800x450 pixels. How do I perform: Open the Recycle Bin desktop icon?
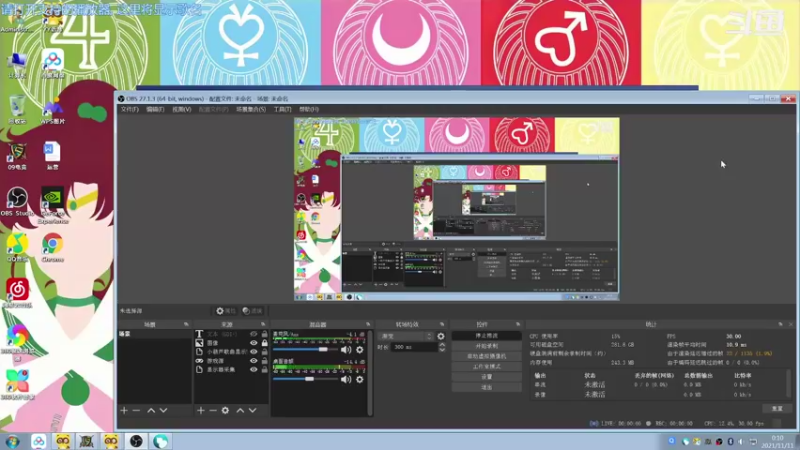point(17,109)
